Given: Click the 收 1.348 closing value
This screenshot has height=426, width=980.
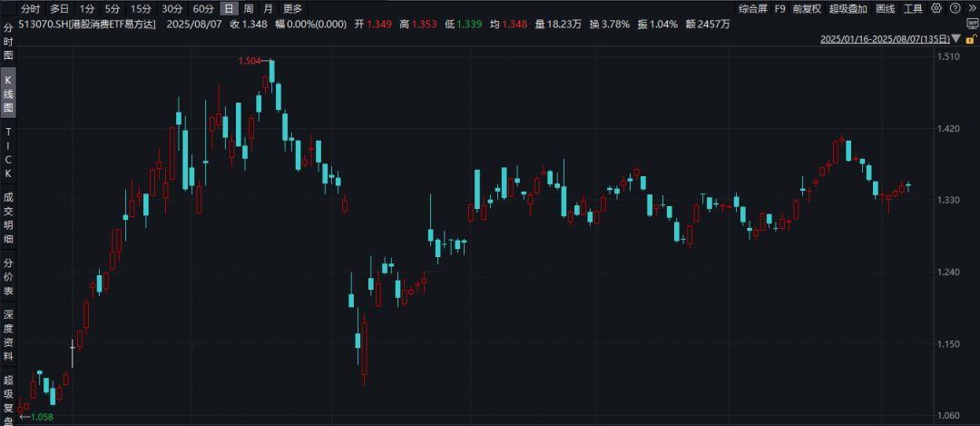Looking at the screenshot, I should click(248, 25).
